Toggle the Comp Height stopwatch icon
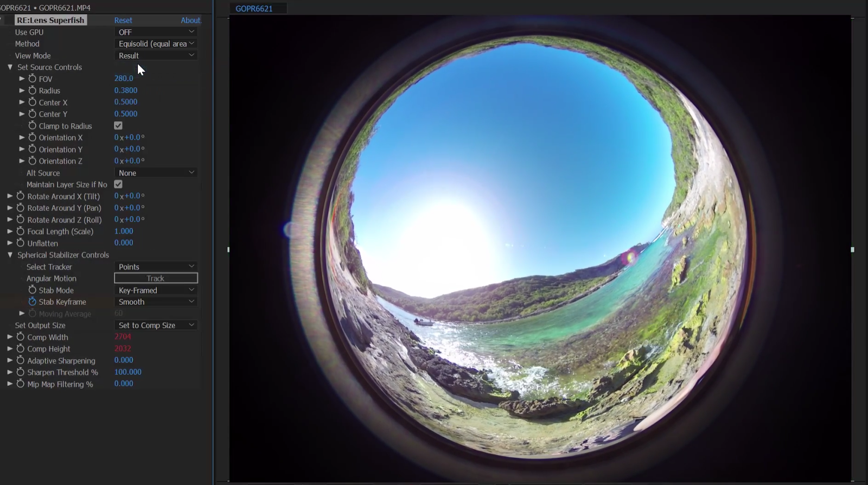868x485 pixels. pos(21,348)
